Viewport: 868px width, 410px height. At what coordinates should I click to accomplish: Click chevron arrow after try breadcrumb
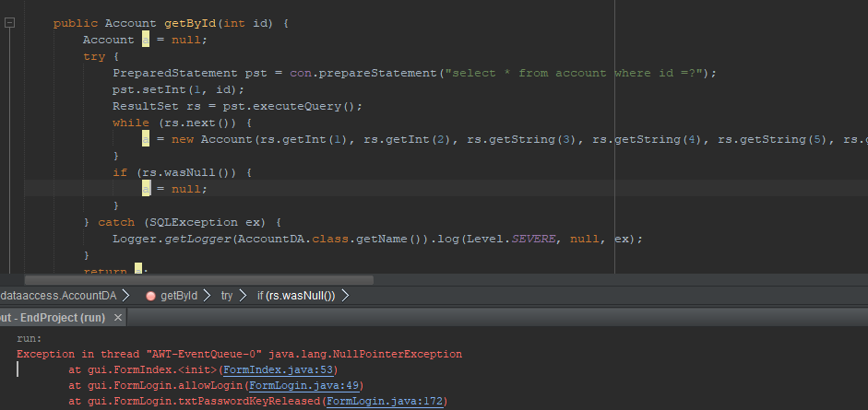pyautogui.click(x=244, y=296)
